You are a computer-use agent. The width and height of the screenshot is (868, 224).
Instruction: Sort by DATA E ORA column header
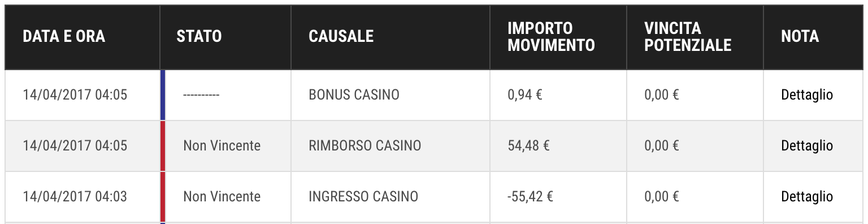[x=64, y=36]
